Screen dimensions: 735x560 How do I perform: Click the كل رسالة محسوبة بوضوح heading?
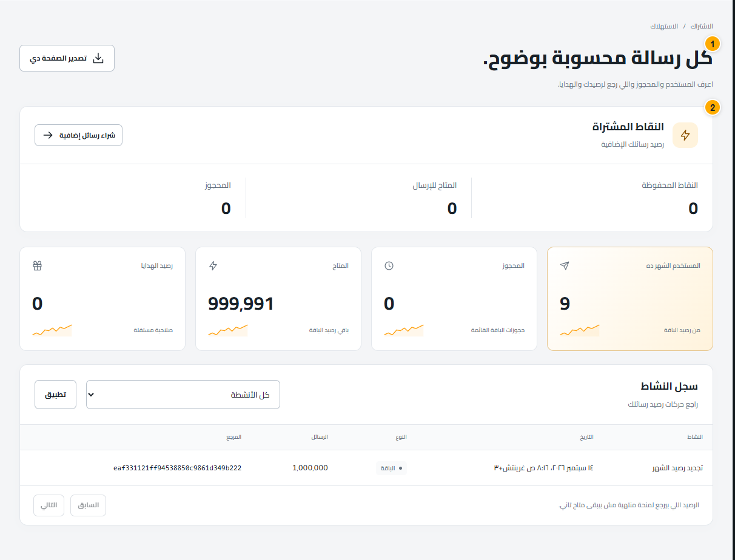[x=598, y=60]
